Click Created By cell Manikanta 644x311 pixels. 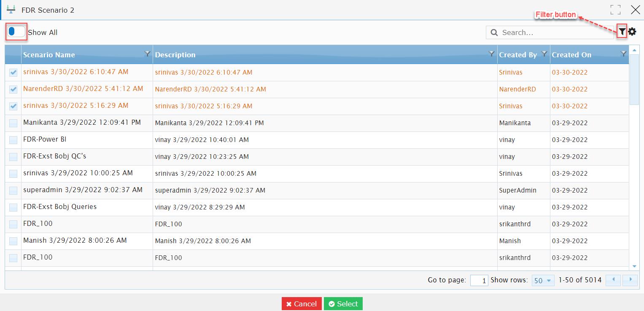515,123
